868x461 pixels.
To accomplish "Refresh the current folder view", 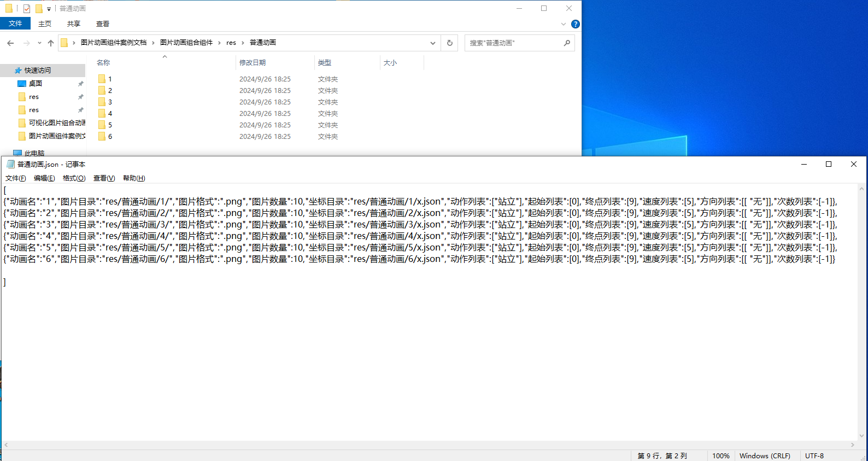I will [x=450, y=43].
